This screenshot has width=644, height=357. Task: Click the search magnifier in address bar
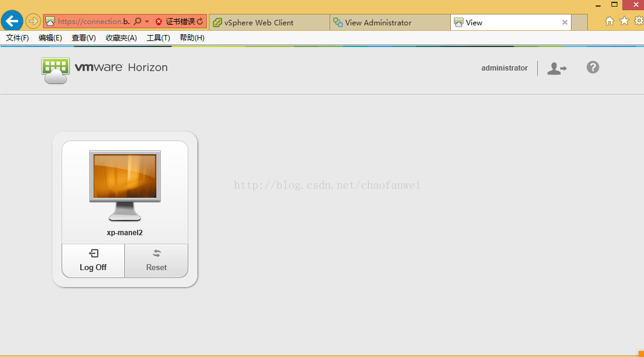tap(138, 21)
